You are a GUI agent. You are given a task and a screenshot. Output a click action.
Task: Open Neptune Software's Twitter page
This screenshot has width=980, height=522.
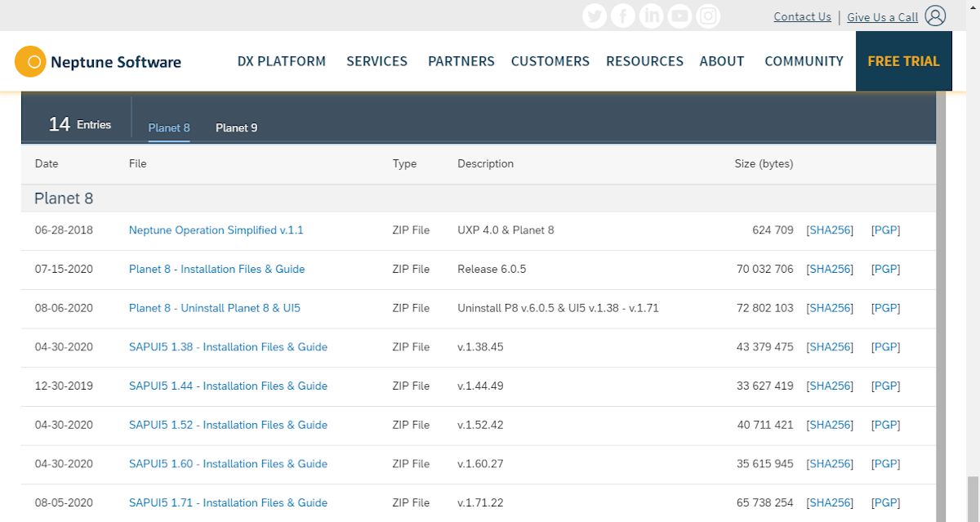tap(595, 16)
